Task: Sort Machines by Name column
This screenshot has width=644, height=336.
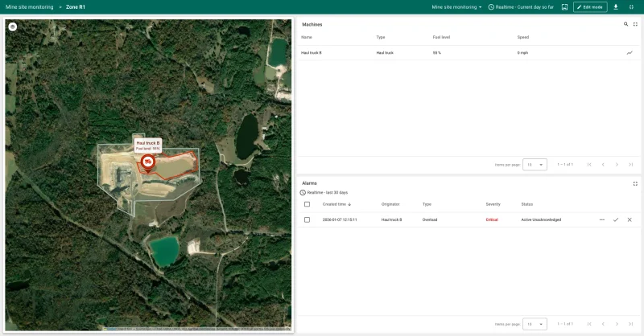Action: 307,37
